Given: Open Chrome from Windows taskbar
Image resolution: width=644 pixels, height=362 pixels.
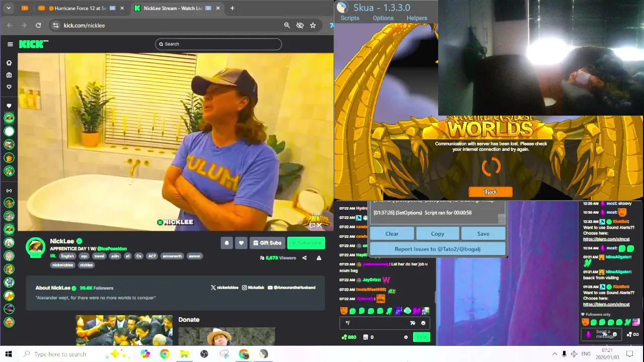Looking at the screenshot, I should click(x=165, y=354).
